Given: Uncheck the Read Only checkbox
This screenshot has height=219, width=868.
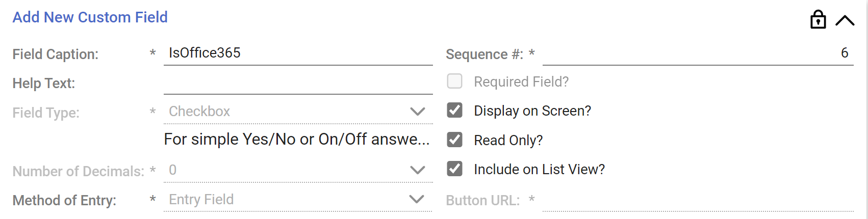Looking at the screenshot, I should point(454,140).
